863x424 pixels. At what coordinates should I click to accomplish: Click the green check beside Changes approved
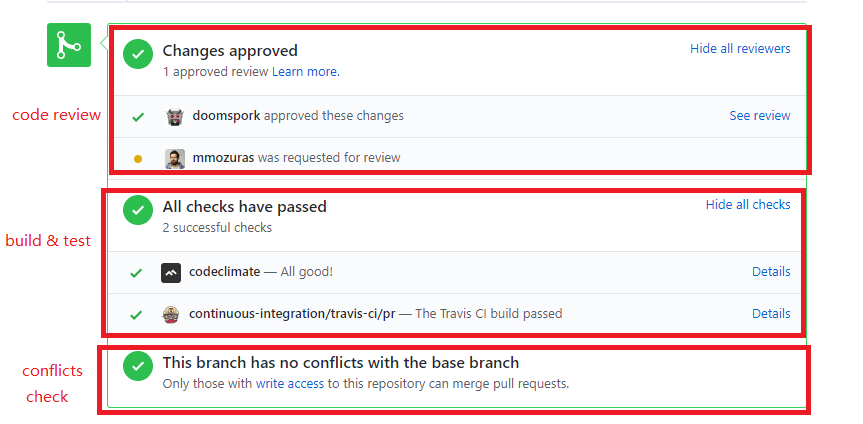[138, 55]
